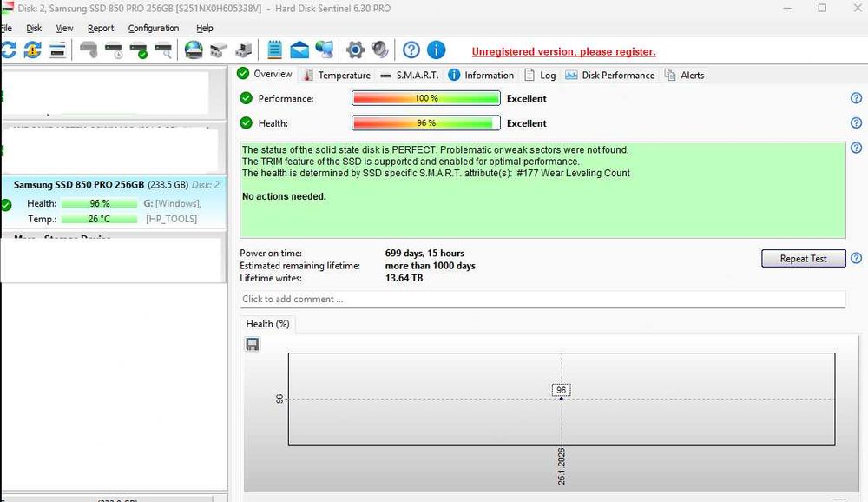This screenshot has height=502, width=868.
Task: Open the settings gear toolbar icon
Action: (355, 50)
